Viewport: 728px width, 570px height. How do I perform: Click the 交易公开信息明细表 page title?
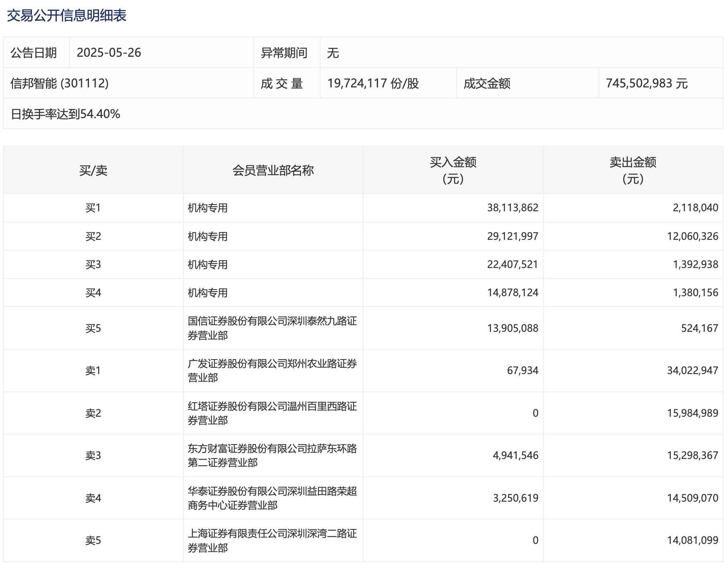[67, 16]
